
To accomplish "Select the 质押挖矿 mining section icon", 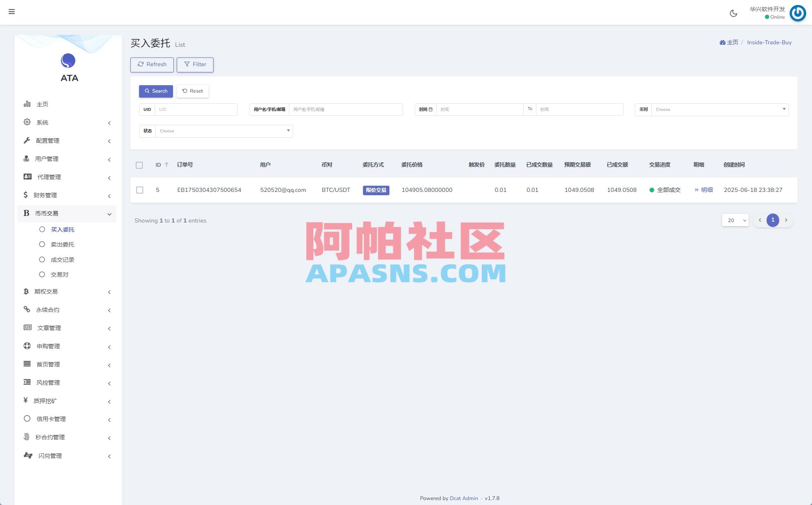I will click(26, 400).
